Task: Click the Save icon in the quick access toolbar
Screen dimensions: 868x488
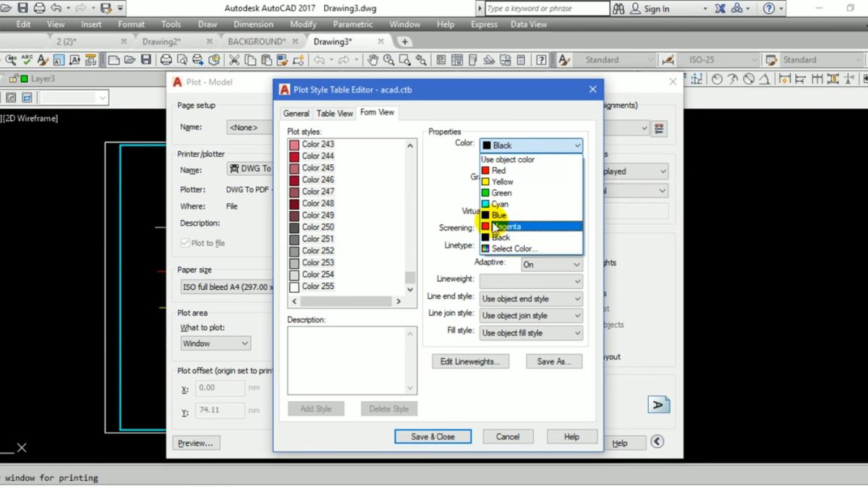Action: (22, 9)
